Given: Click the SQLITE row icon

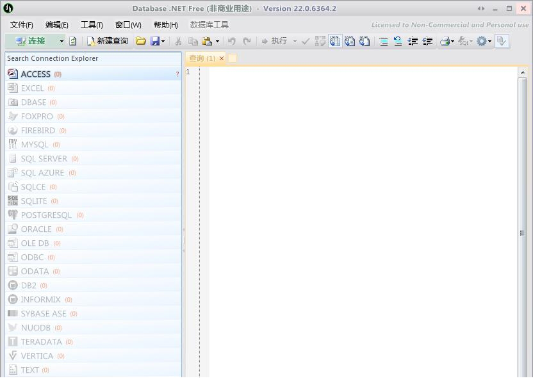Looking at the screenshot, I should (13, 200).
